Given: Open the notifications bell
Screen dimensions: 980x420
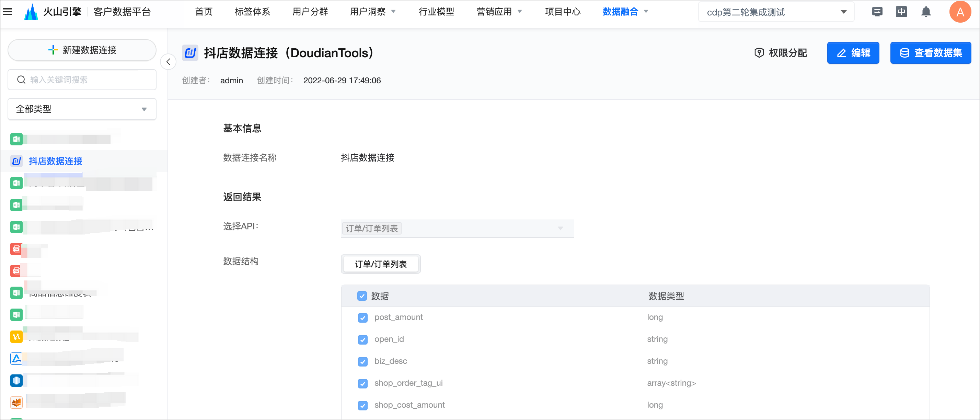Looking at the screenshot, I should pos(926,12).
